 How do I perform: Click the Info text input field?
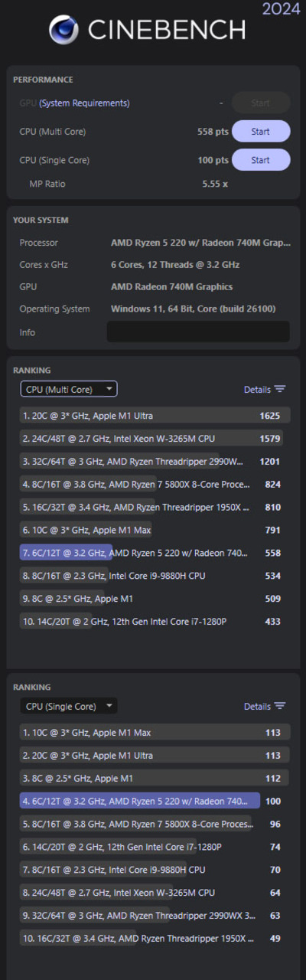[198, 332]
